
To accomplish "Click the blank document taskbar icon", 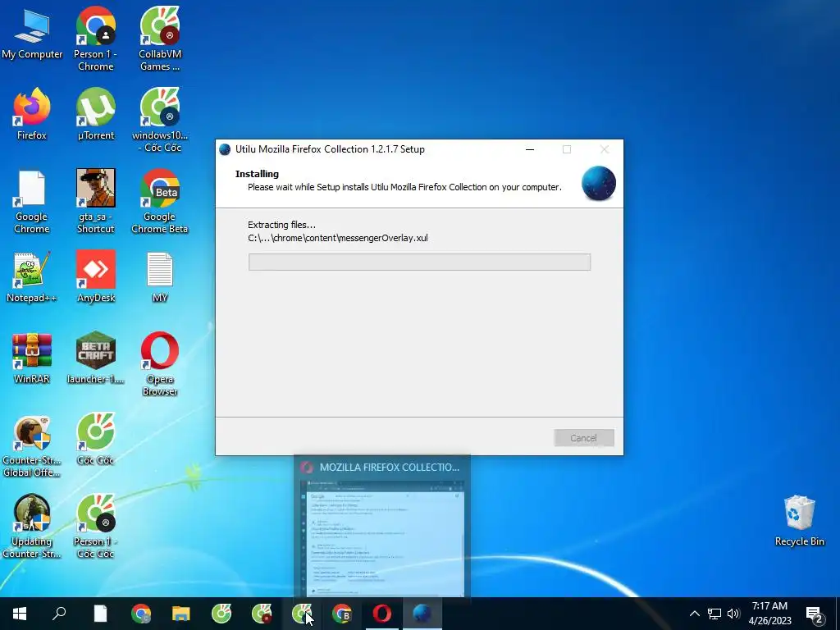I will [100, 614].
